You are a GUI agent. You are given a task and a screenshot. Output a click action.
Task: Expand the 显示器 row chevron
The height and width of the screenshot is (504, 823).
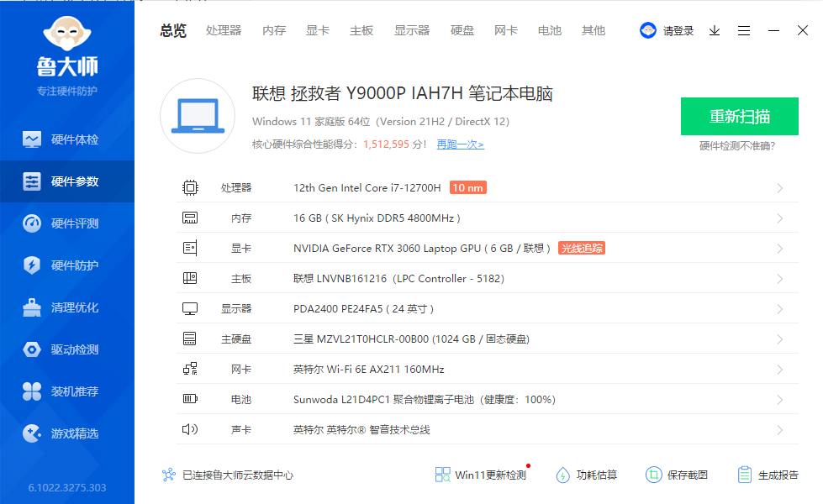(780, 309)
